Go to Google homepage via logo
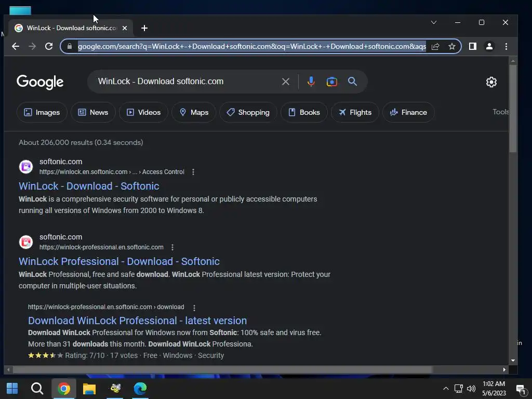Image resolution: width=532 pixels, height=399 pixels. point(40,82)
